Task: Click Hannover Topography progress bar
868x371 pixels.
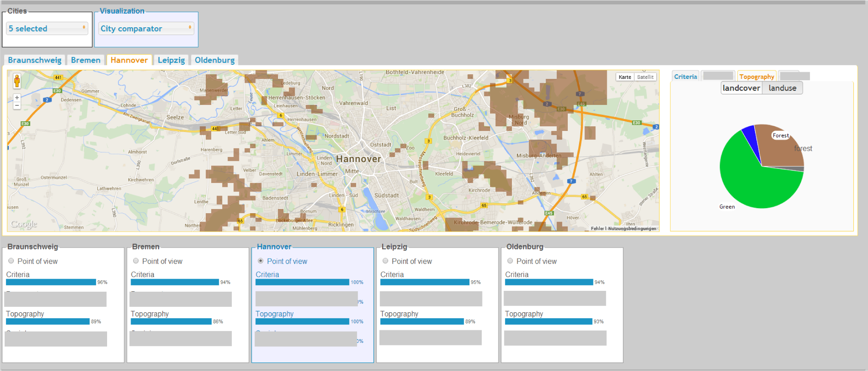Action: point(302,321)
